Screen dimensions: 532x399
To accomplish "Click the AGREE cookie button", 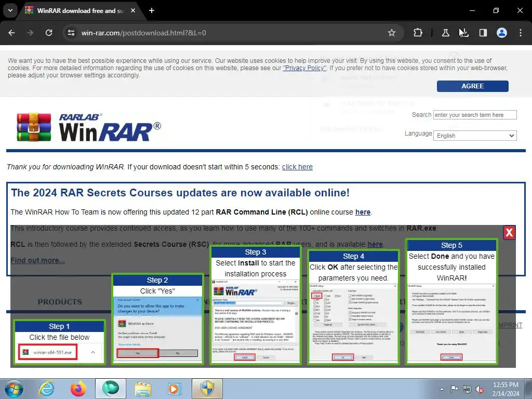I will click(473, 86).
